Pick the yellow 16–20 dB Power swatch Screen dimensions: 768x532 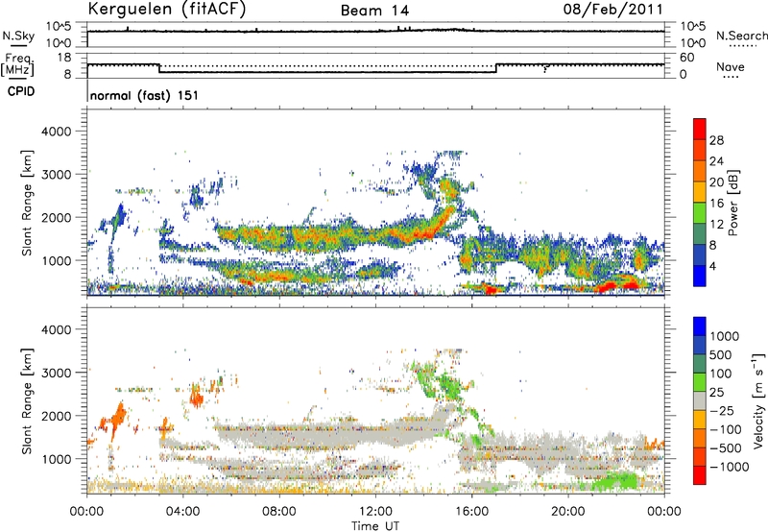(x=700, y=192)
